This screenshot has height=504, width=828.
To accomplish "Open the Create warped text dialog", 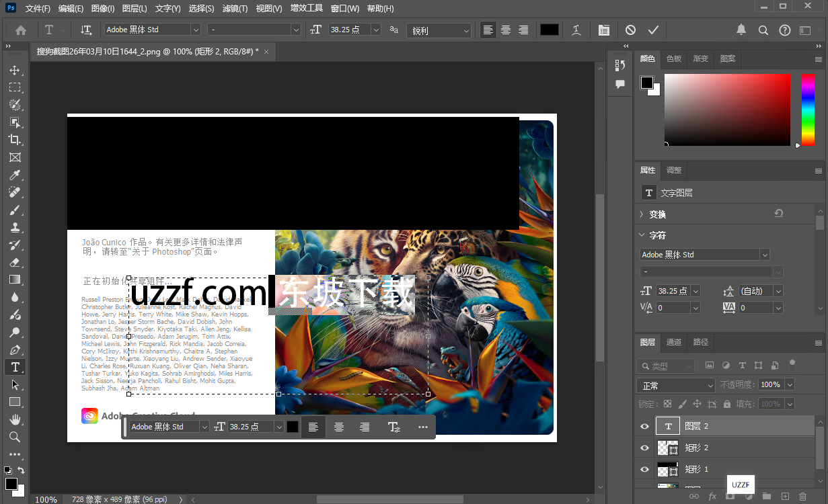I will point(576,30).
